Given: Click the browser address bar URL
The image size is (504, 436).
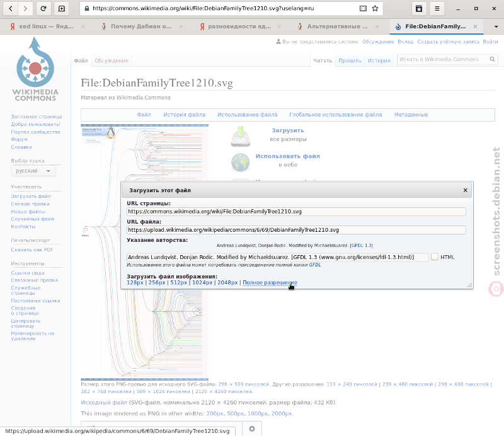Looking at the screenshot, I should click(203, 9).
